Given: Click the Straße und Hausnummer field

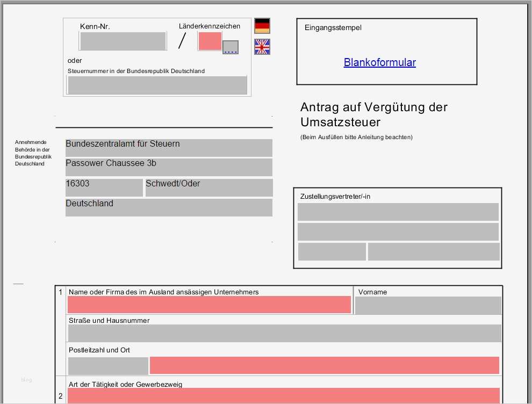Looking at the screenshot, I should (x=284, y=333).
